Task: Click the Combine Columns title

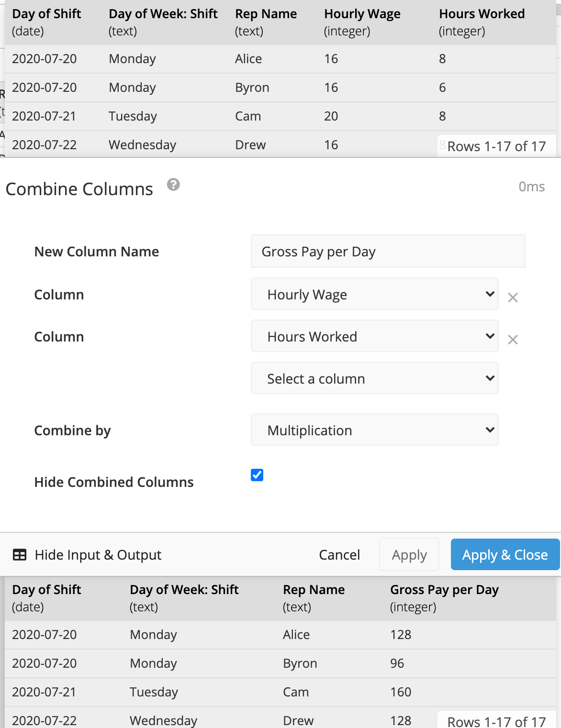Action: 79,189
